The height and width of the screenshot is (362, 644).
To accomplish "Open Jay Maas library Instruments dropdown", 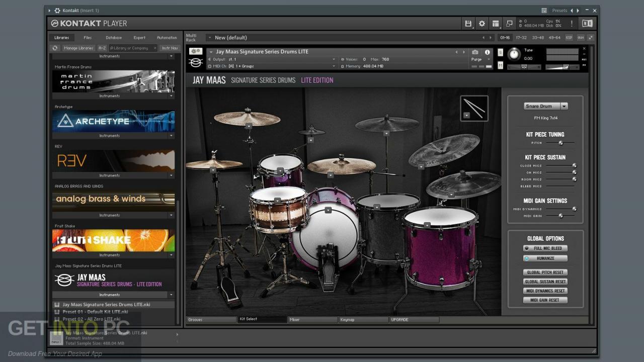I will pos(171,295).
